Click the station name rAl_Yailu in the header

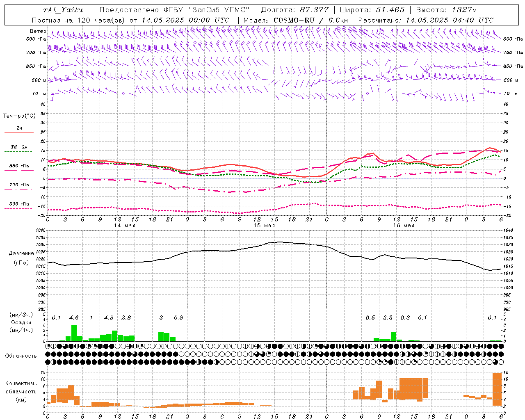(63, 10)
